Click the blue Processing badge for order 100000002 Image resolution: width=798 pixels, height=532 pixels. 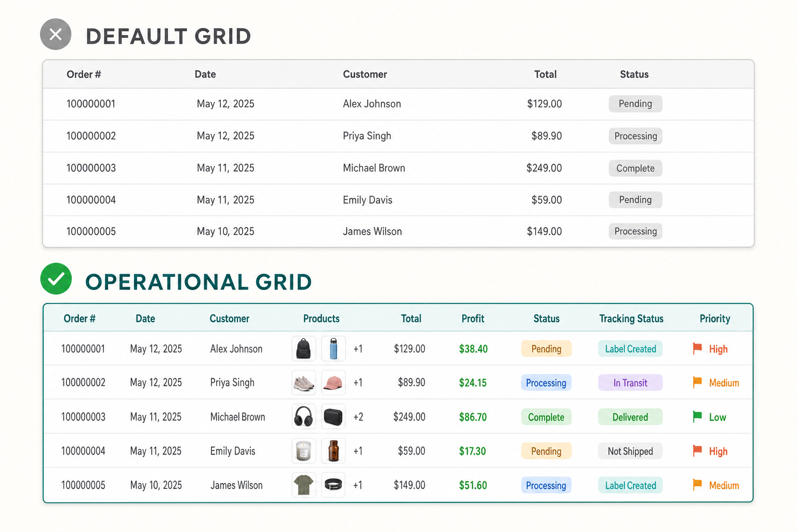pyautogui.click(x=546, y=383)
